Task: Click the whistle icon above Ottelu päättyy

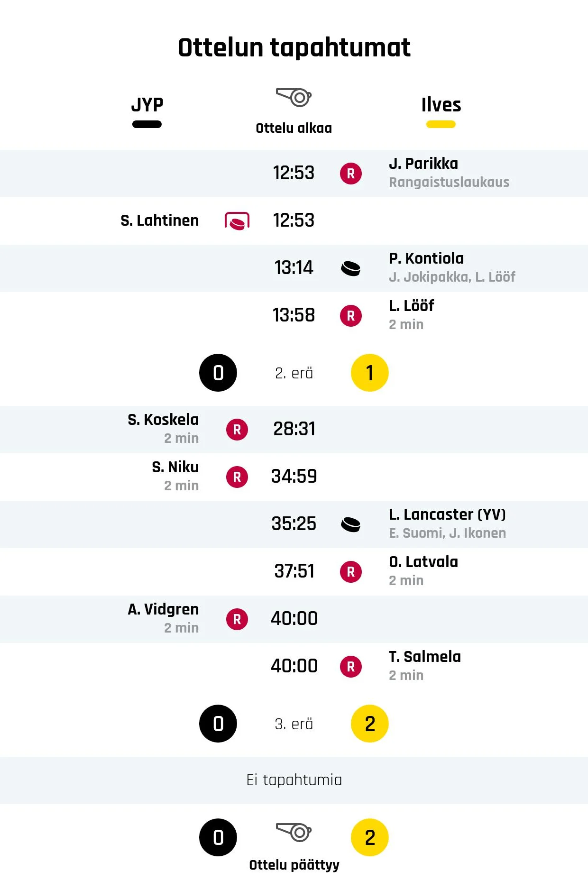Action: pos(294,832)
